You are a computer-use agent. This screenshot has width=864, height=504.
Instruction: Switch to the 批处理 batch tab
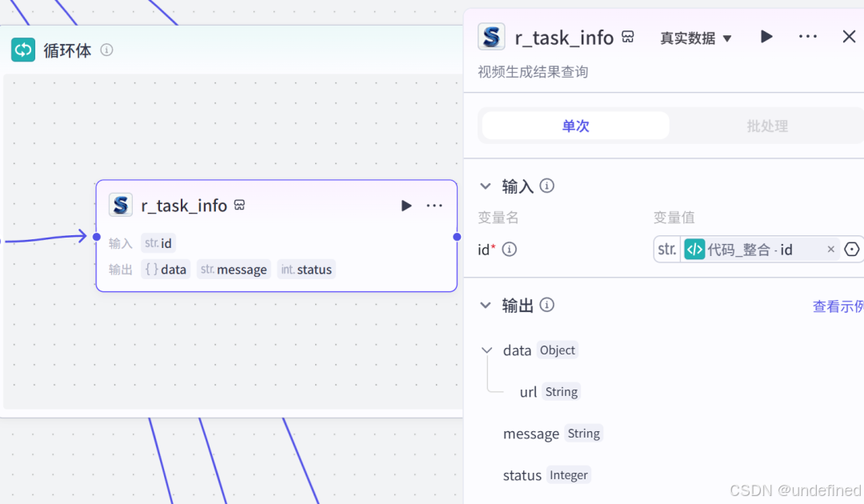[x=767, y=126]
